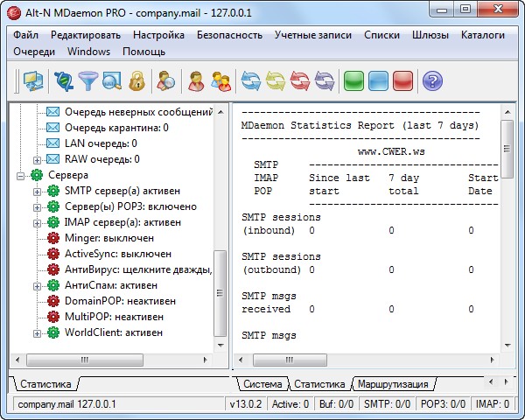
Task: Click the red circular arrows toolbar icon
Action: 299,82
